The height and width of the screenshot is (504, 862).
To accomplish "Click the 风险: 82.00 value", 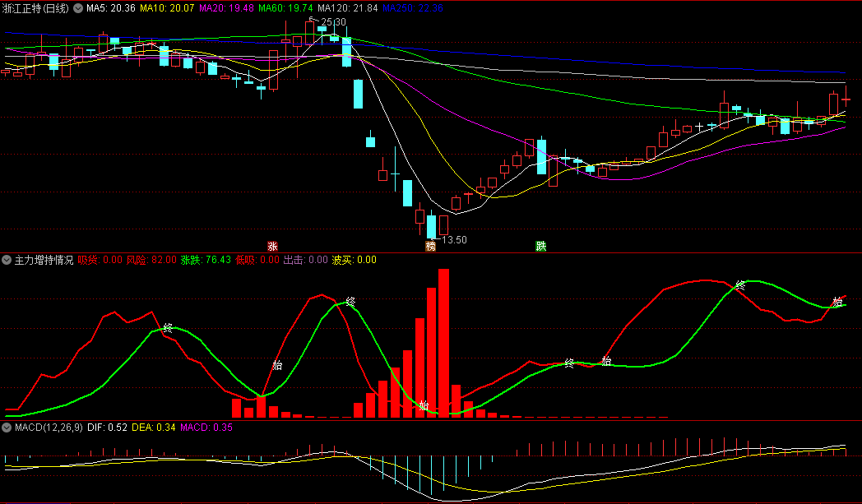I will [151, 260].
